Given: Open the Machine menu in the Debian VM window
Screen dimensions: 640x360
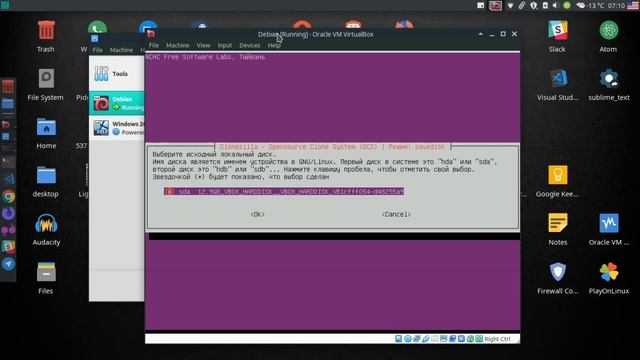Looking at the screenshot, I should 177,45.
